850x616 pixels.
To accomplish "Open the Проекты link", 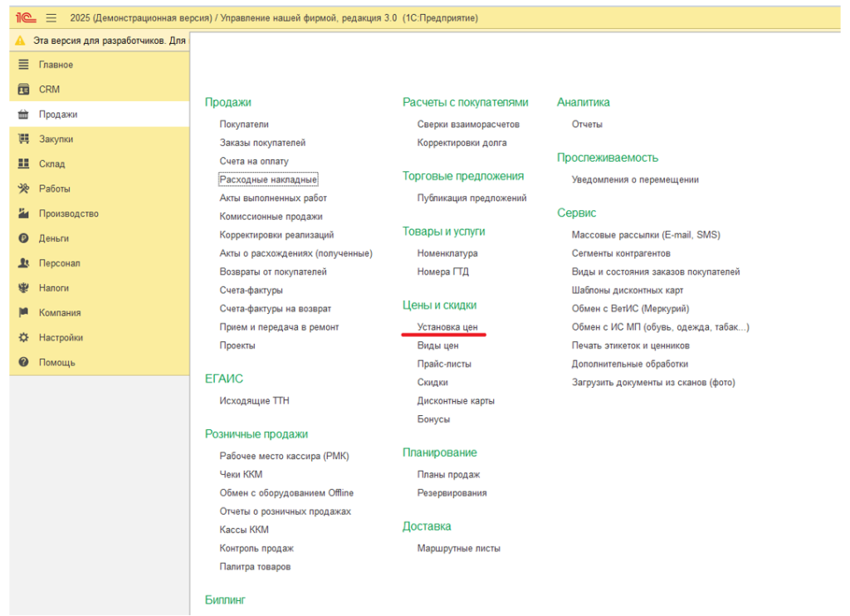I will tap(237, 345).
